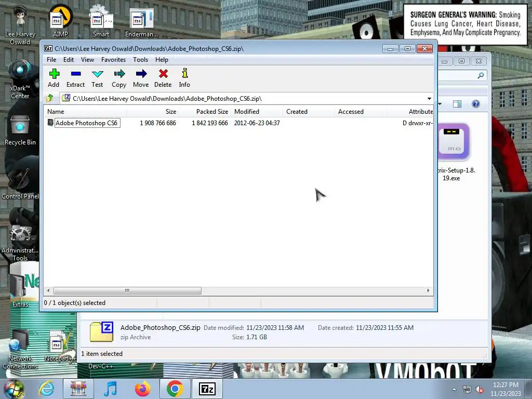Open the Control Panel desktop icon
Image resolution: width=532 pixels, height=399 pixels.
20,183
